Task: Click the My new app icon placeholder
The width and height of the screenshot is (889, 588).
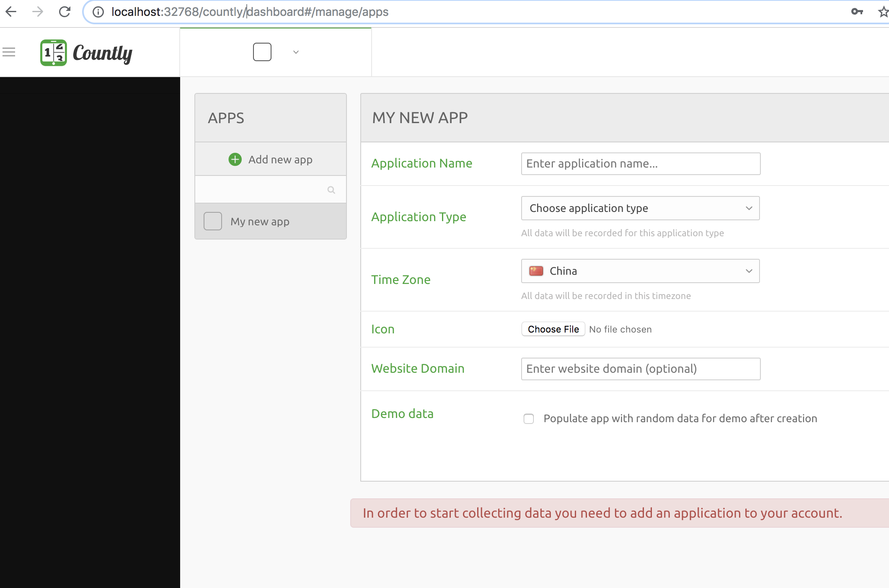Action: [x=213, y=221]
